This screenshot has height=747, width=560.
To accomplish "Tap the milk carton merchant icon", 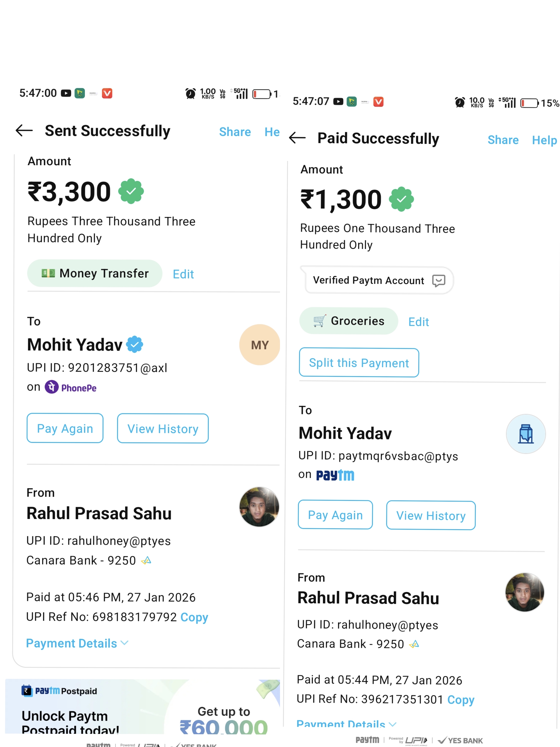I will [x=525, y=434].
